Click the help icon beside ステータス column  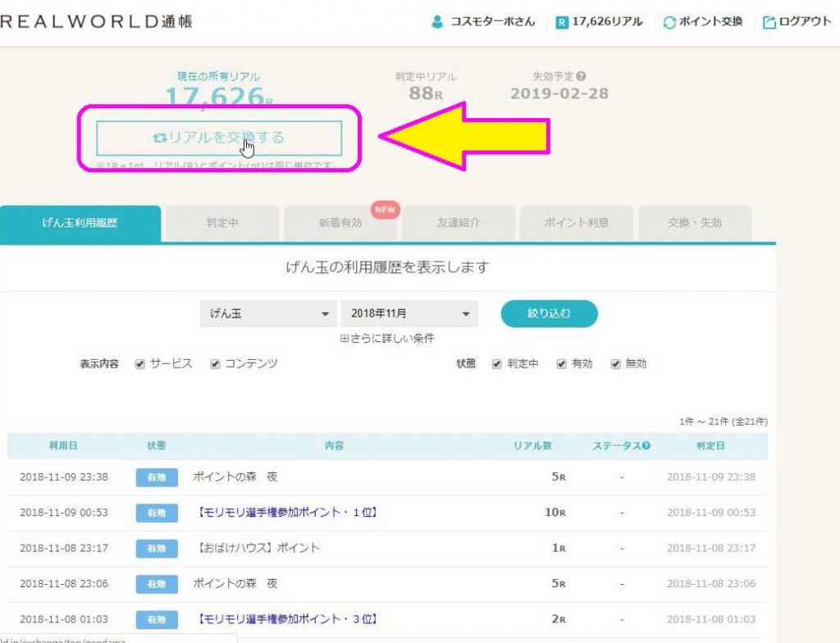pyautogui.click(x=646, y=445)
